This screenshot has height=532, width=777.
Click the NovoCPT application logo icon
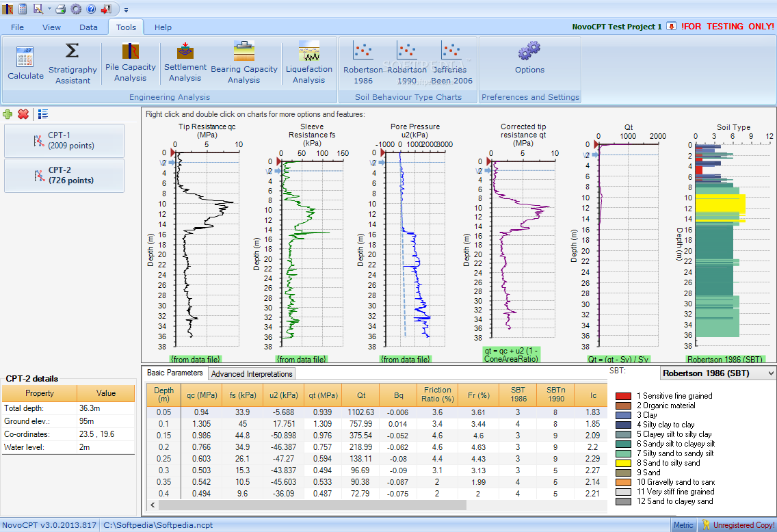pyautogui.click(x=8, y=8)
